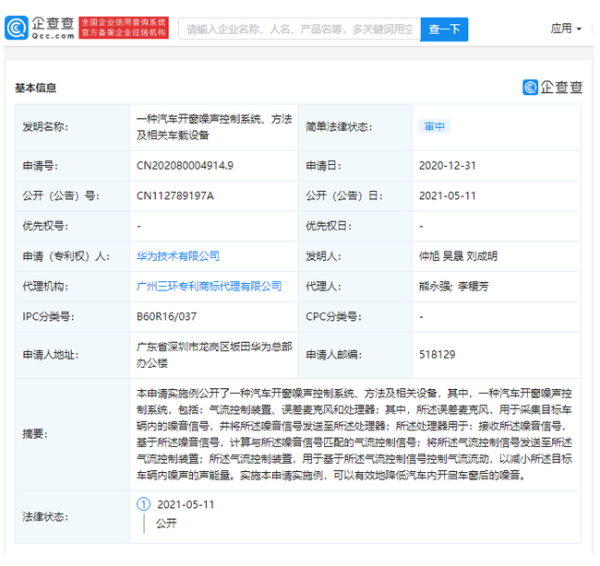Click the circled number 1 status marker
600x566 pixels.
(x=143, y=504)
